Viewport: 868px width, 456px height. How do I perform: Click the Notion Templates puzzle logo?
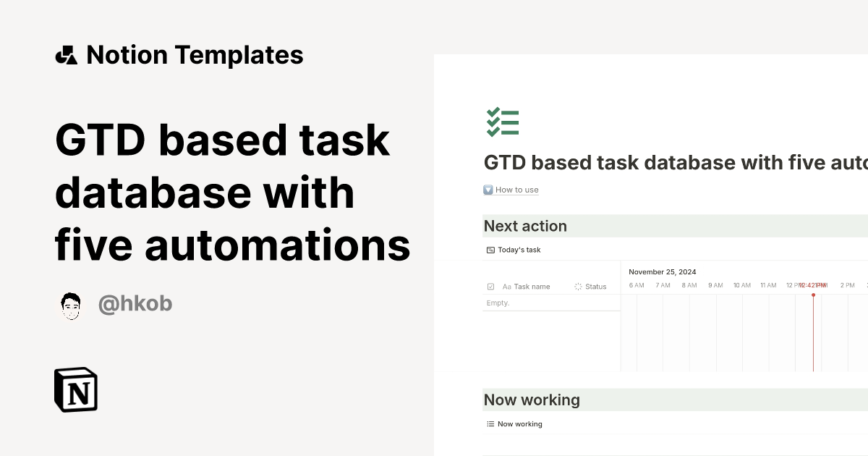(x=66, y=54)
